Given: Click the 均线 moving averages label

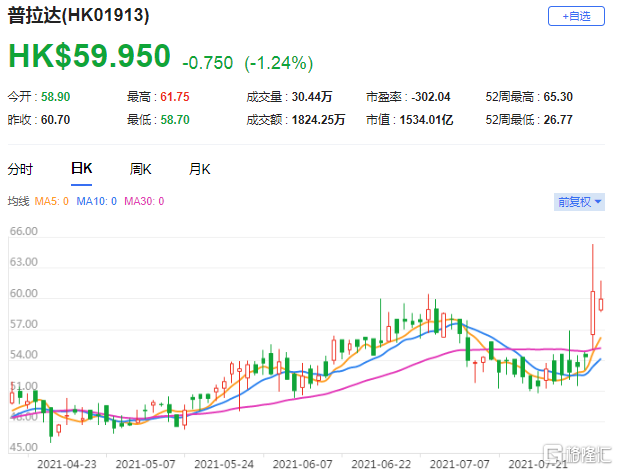Looking at the screenshot, I should (x=19, y=201).
